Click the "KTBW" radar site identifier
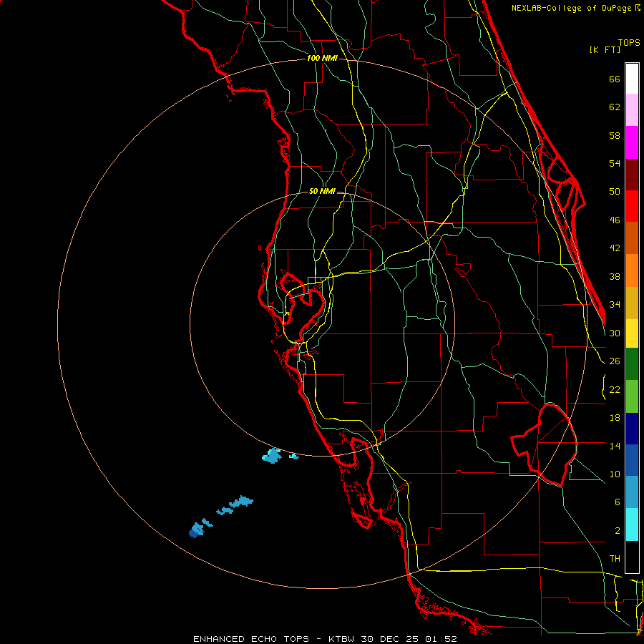 pos(342,639)
